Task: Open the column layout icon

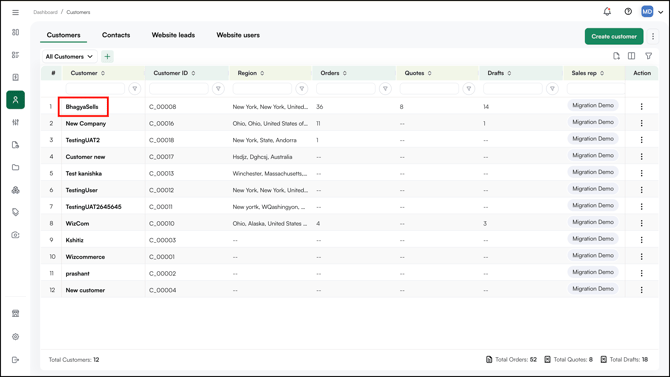Action: 632,56
